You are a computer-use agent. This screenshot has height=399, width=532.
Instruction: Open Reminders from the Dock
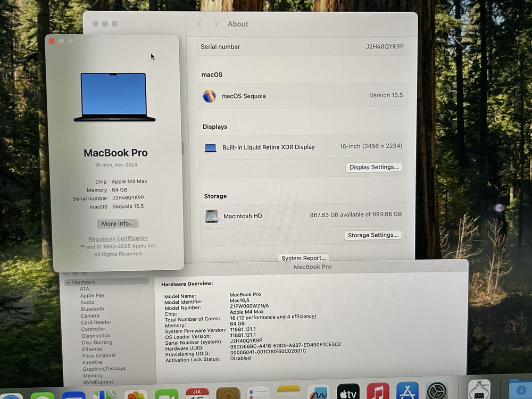[x=258, y=393]
